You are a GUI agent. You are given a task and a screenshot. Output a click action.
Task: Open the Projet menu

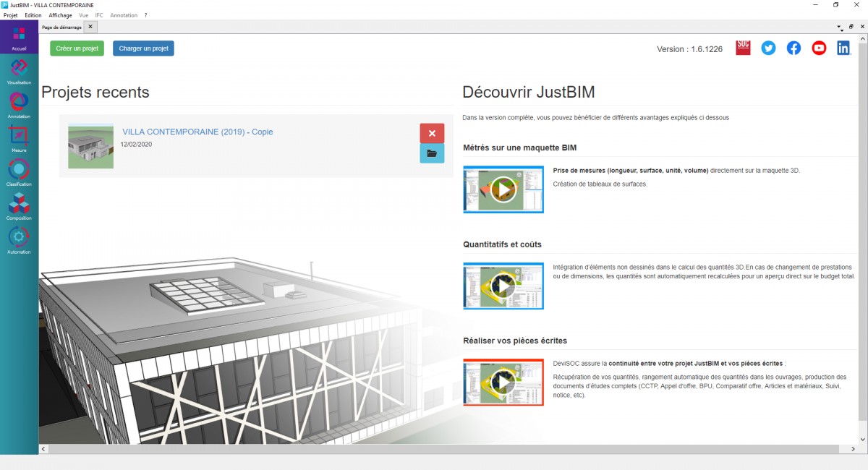10,15
